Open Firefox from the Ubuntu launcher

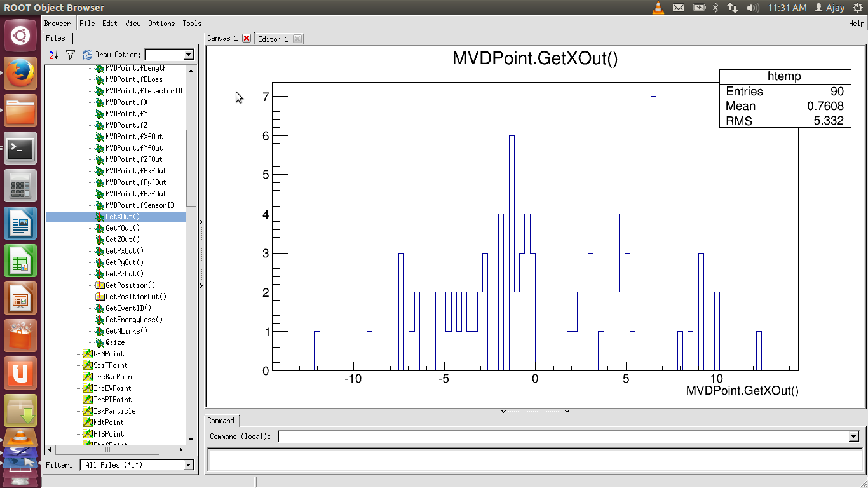tap(20, 74)
